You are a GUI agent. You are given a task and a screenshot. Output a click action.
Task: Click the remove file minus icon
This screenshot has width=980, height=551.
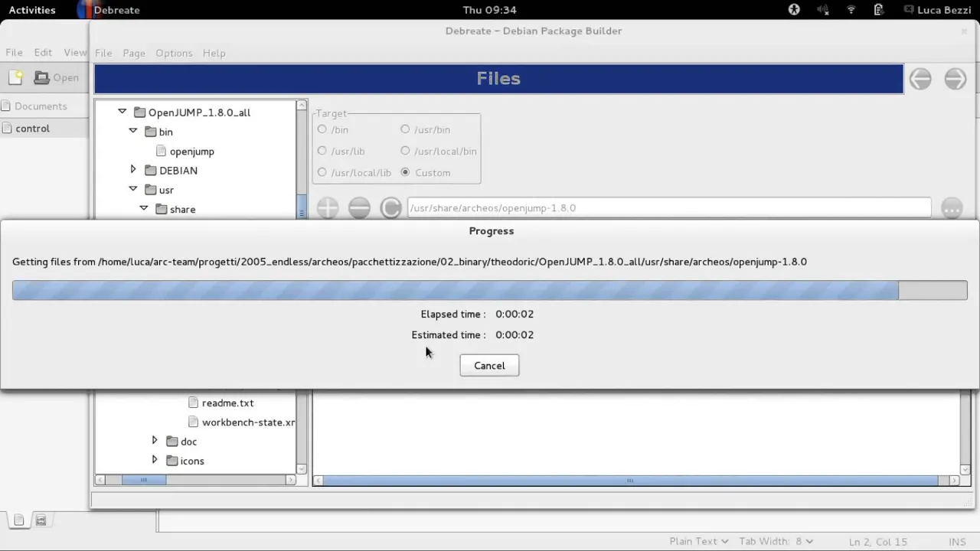(359, 208)
